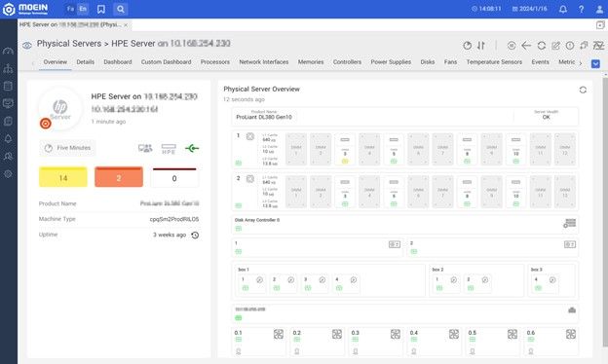Click the last icon in page toolbar
Screen dimensions: 608x364
pos(598,46)
